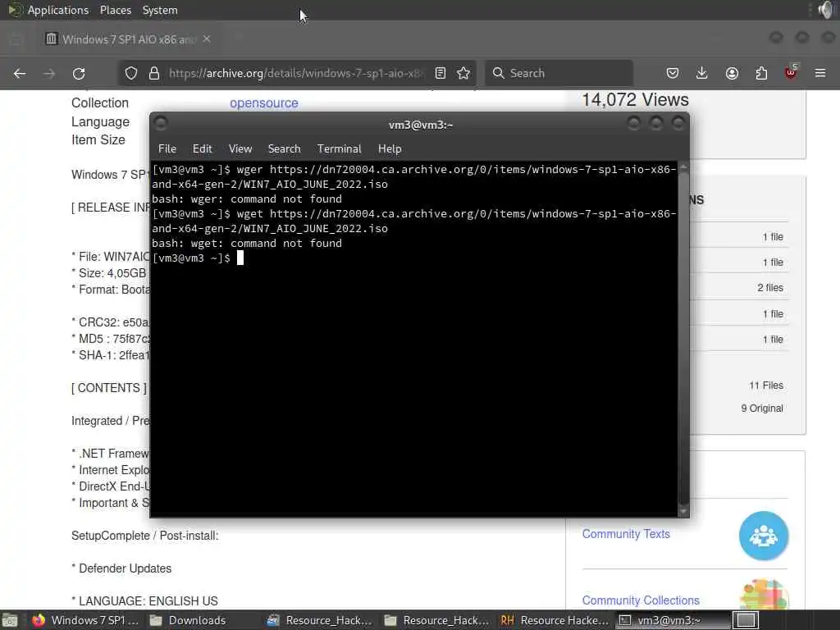This screenshot has width=840, height=630.
Task: Switch to Resource Hacker RH taskbar item
Action: tap(555, 620)
